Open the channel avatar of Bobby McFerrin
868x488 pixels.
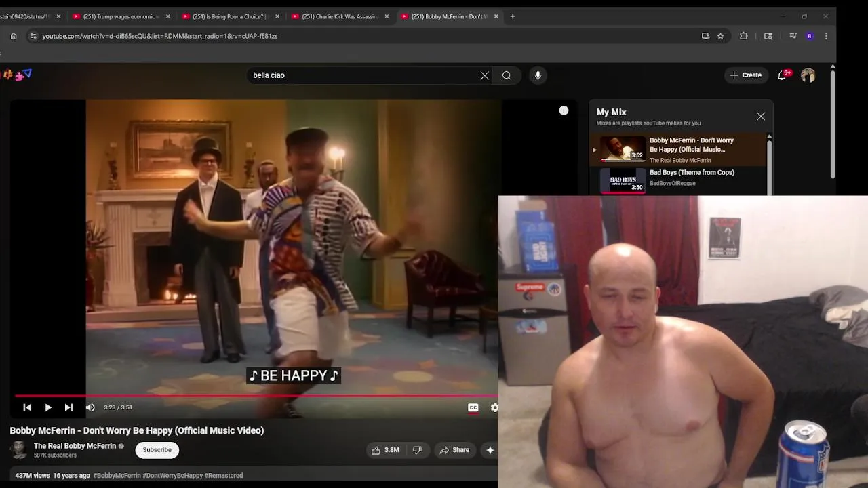19,449
